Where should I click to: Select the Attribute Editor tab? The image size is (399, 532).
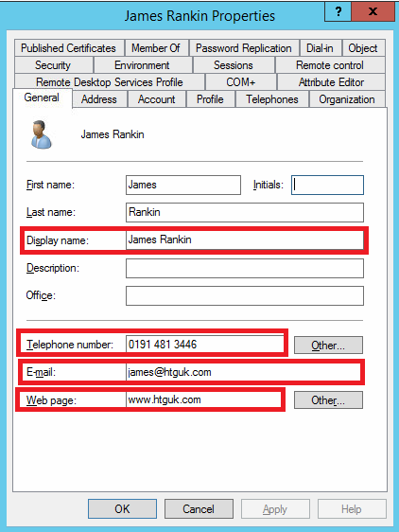(331, 82)
